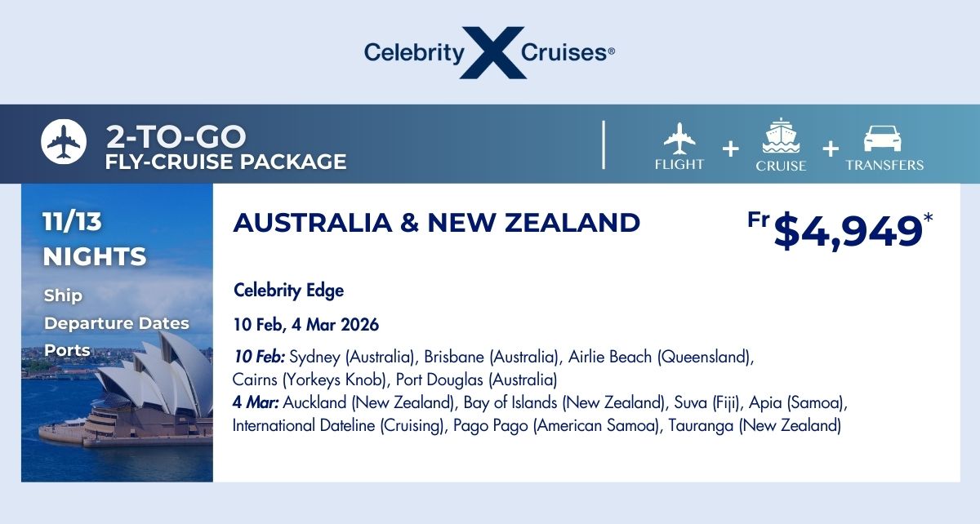
Task: Click the 10 Feb, 4 Mar 2026 dates
Action: coord(306,325)
